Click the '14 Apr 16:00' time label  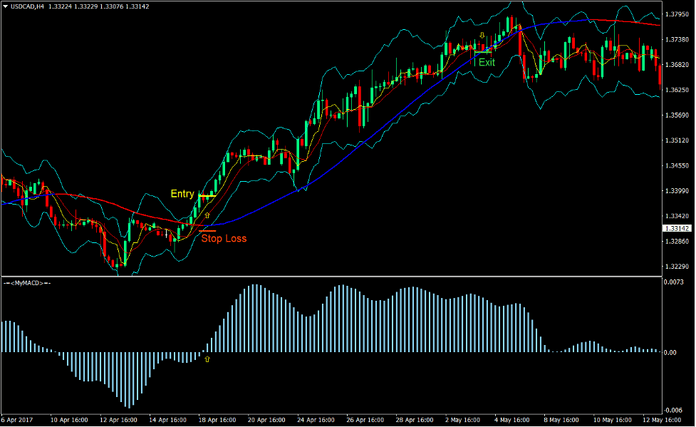point(167,420)
